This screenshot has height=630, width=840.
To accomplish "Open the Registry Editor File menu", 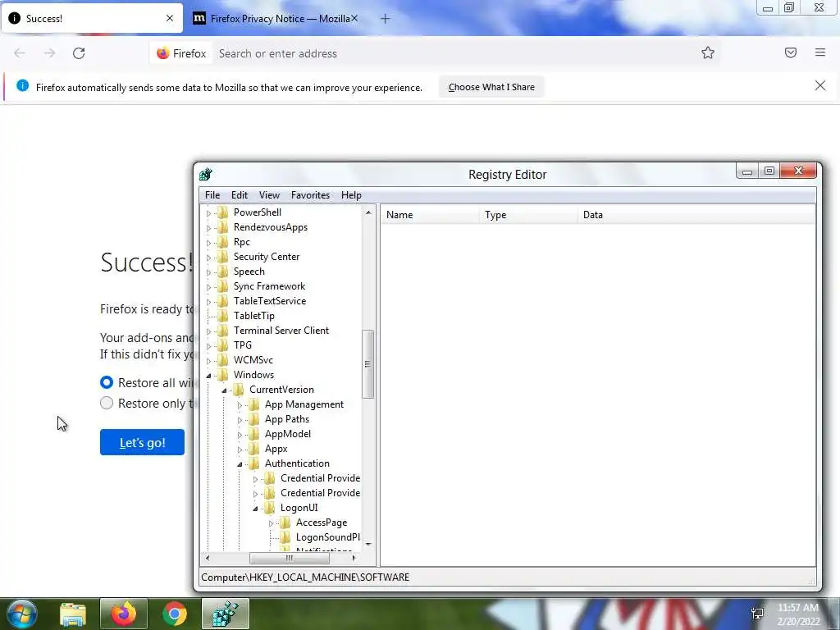I will coord(212,195).
